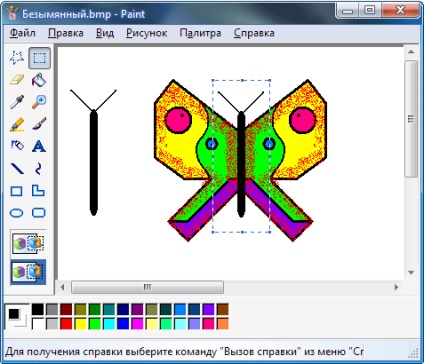
Task: Pick the Fill with color bucket tool
Action: tap(39, 80)
